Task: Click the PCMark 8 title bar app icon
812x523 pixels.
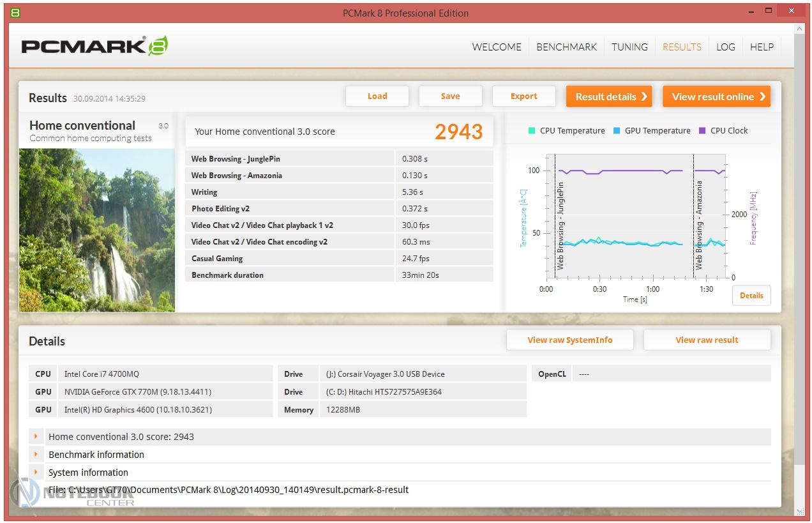Action: pyautogui.click(x=15, y=12)
